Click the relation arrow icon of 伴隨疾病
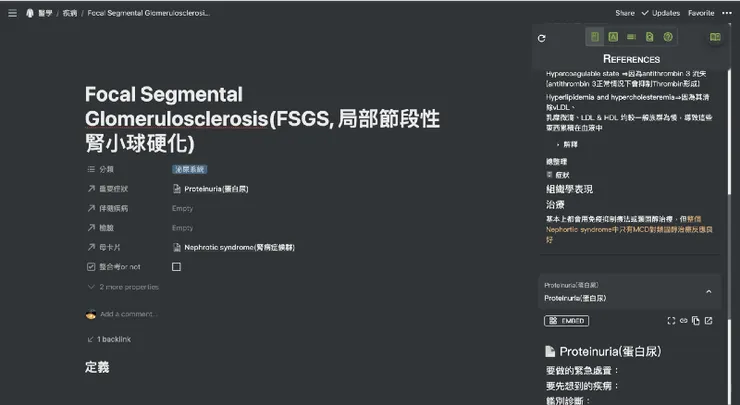Screen dimensions: 740x405 [x=91, y=208]
